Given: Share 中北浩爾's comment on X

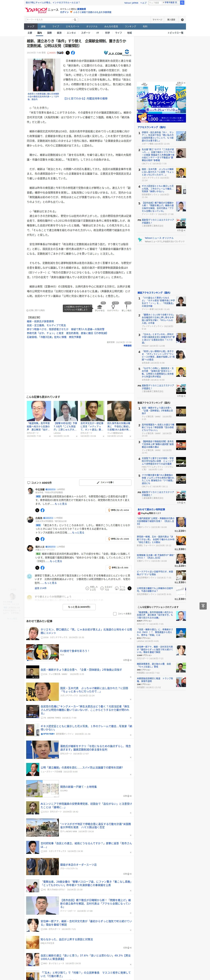Looking at the screenshot, I should [37, 510].
